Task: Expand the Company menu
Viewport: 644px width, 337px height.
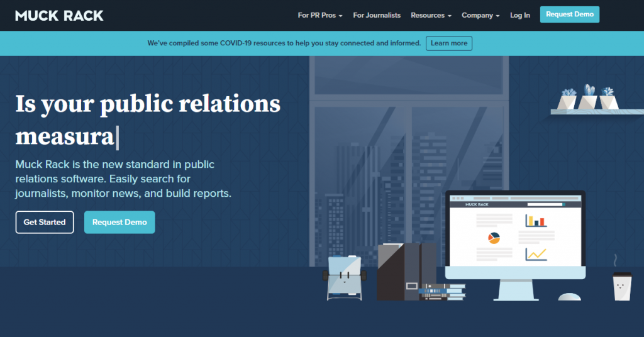Action: (480, 15)
